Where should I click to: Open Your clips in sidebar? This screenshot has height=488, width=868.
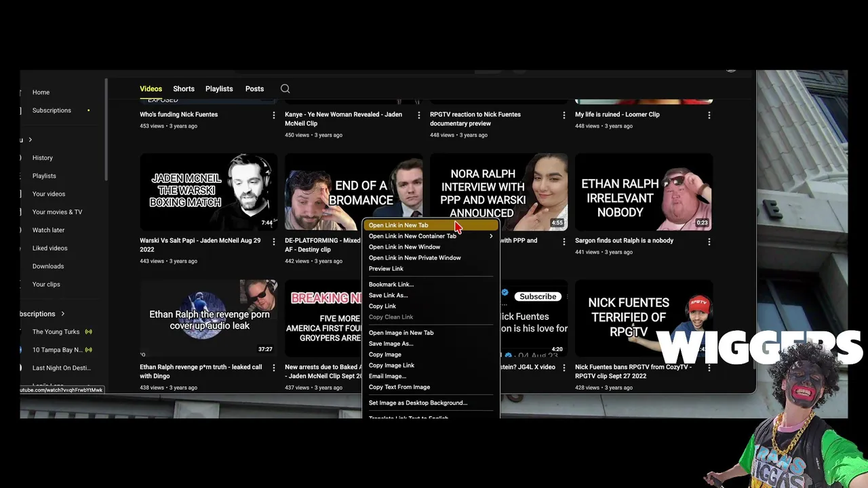(x=46, y=285)
